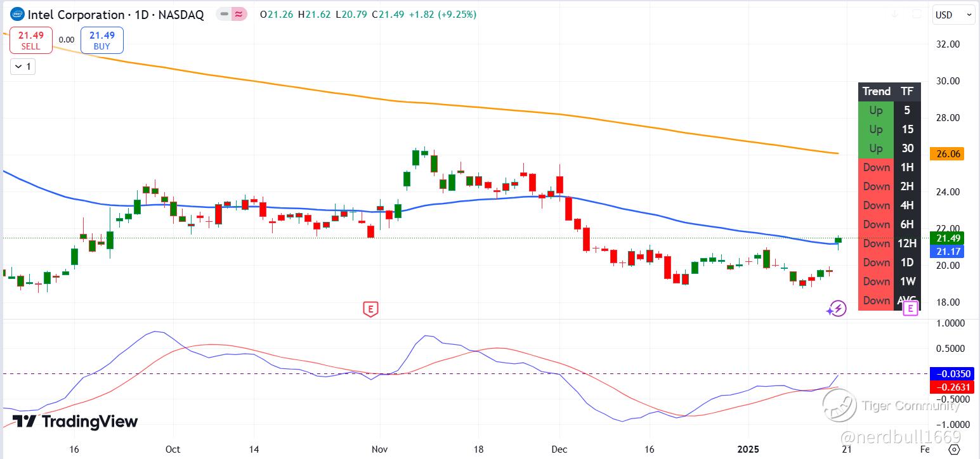980x459 pixels.
Task: Click the Dec label on time axis
Action: click(559, 449)
